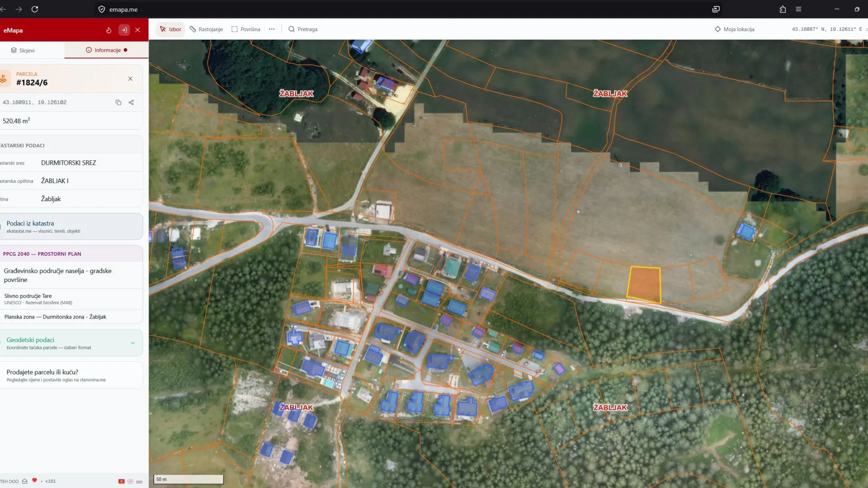Viewport: 868px width, 488px height.
Task: Click the mail envelope icon in footer
Action: 25,481
